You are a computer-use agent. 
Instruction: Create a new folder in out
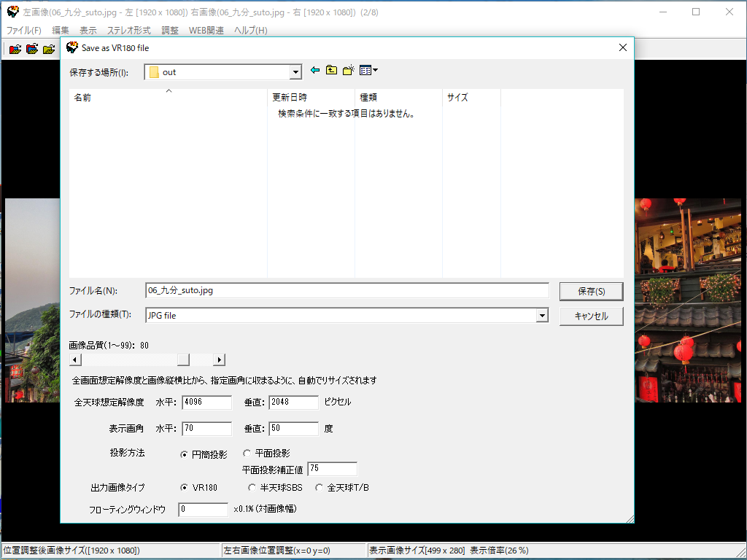coord(349,71)
